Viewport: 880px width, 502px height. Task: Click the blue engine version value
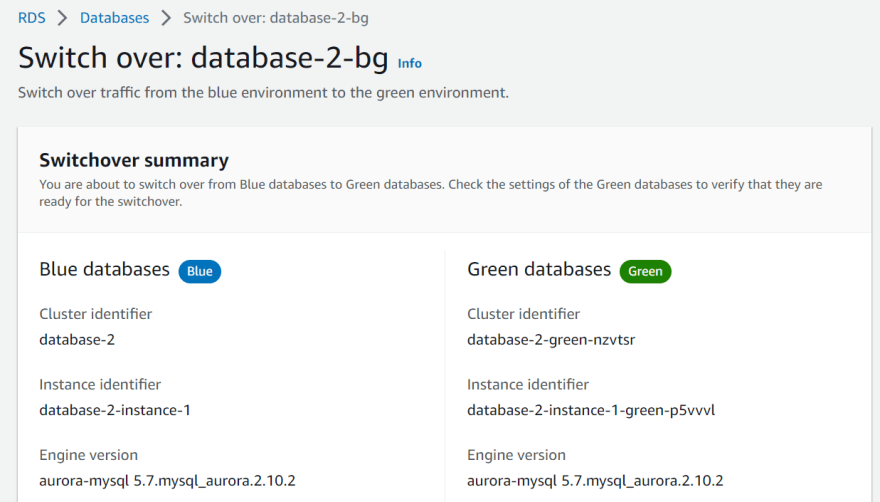167,481
